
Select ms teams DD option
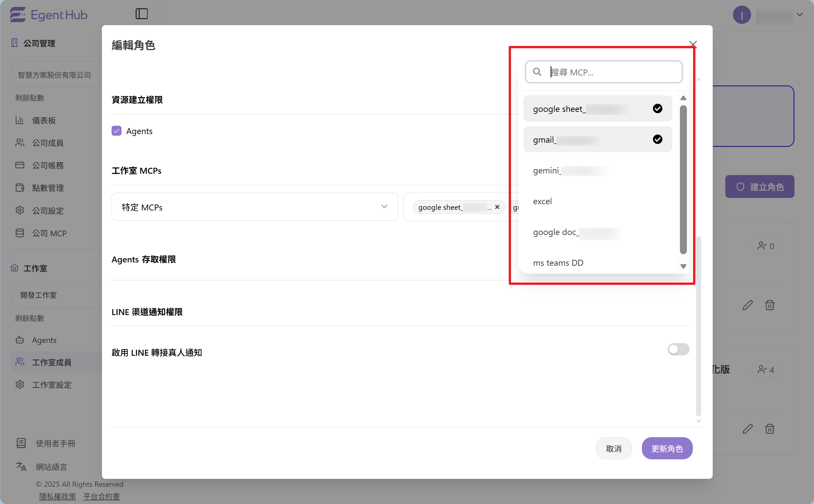(558, 263)
